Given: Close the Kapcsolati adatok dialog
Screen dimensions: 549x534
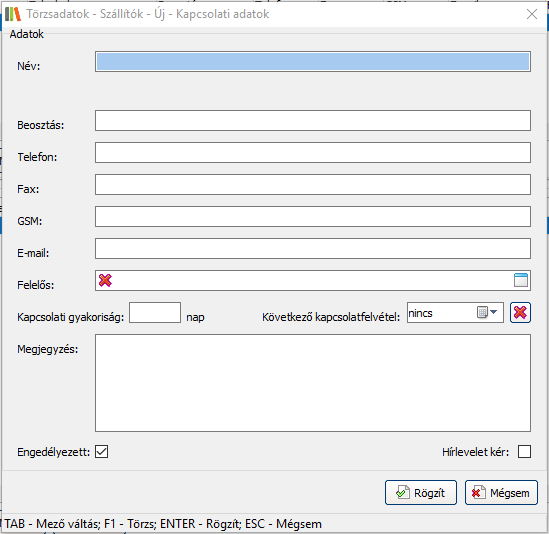Looking at the screenshot, I should pos(532,14).
